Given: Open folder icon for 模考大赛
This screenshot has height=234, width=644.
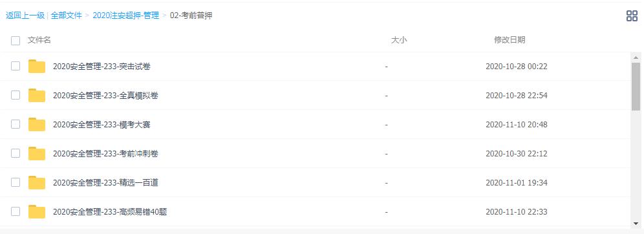Looking at the screenshot, I should 37,124.
